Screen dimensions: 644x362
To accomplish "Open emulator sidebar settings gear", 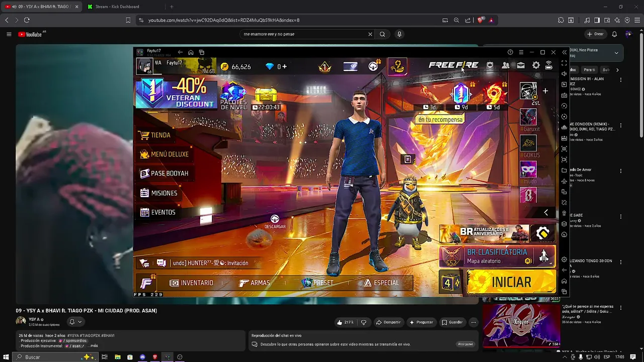I will (x=564, y=259).
